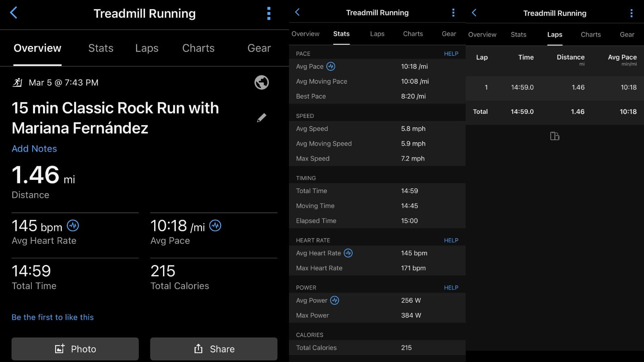
Task: Tap the pulse icon beside Avg Pace in Stats list
Action: (331, 66)
